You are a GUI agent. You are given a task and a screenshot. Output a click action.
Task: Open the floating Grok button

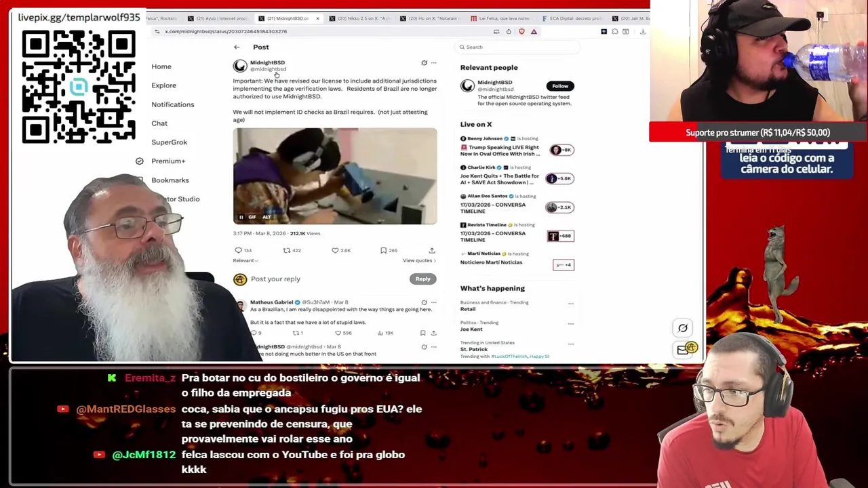(683, 329)
